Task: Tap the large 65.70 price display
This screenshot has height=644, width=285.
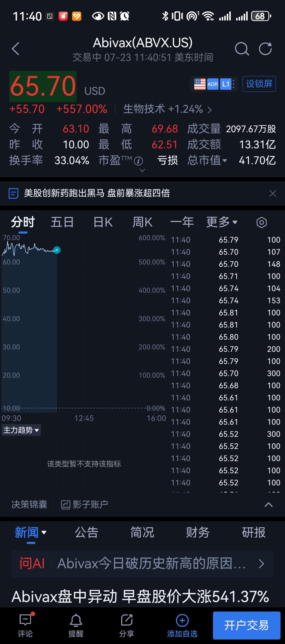Action: pos(43,86)
